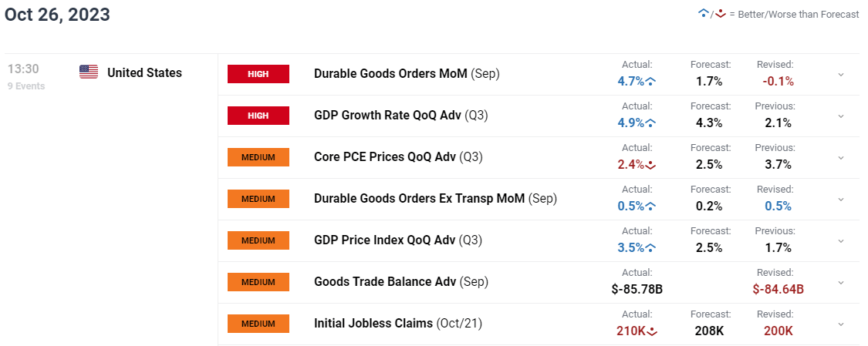Click the Better/Worse than Forecast legend icon

coord(710,14)
